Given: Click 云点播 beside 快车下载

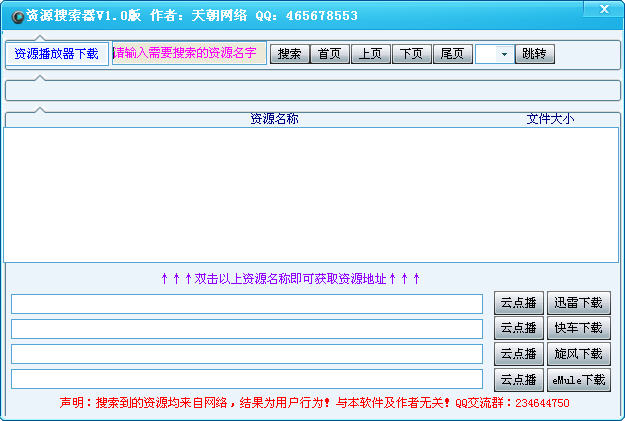Looking at the screenshot, I should [x=519, y=328].
